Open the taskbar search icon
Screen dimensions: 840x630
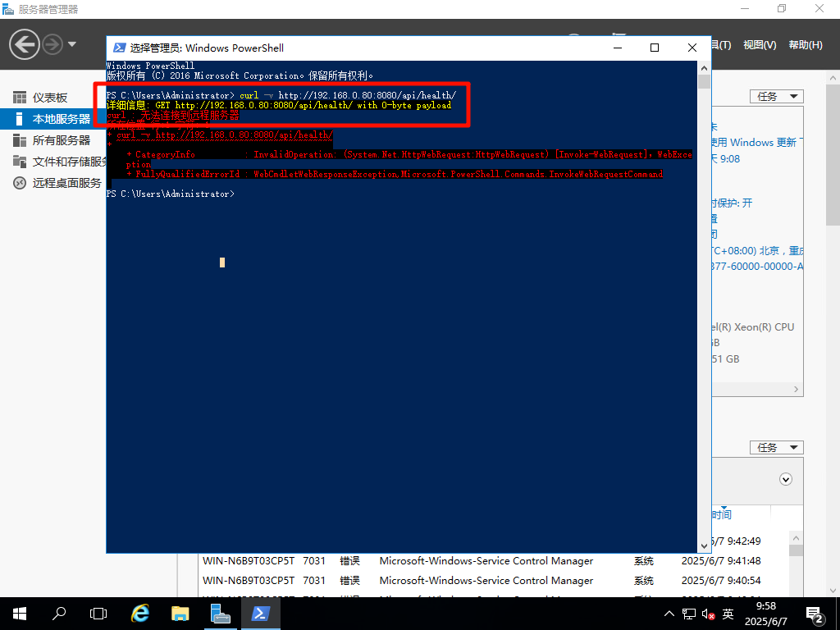point(59,614)
